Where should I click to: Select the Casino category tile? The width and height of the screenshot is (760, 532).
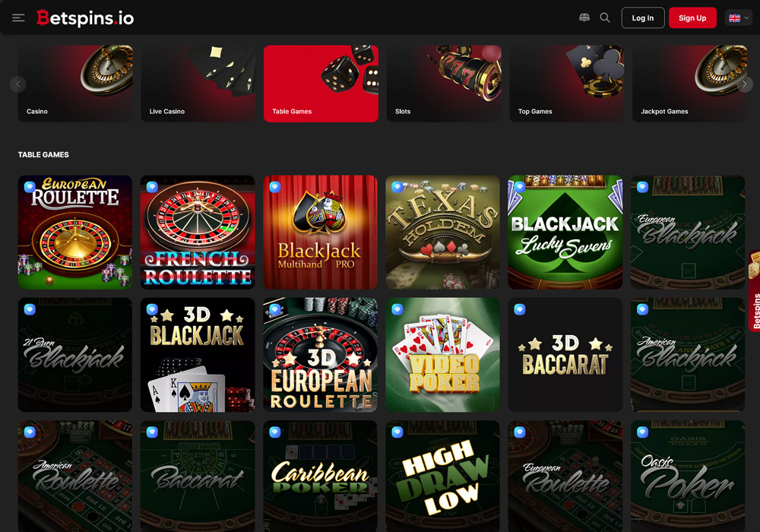coord(75,84)
